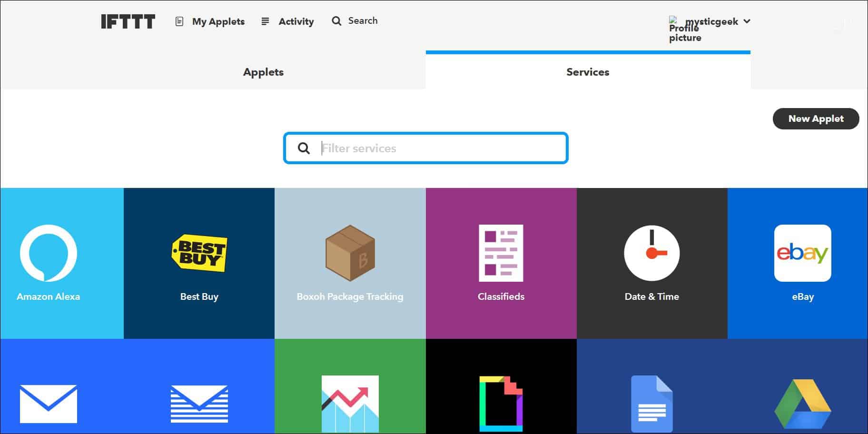Viewport: 868px width, 434px height.
Task: Focus the Filter services field
Action: pos(425,148)
